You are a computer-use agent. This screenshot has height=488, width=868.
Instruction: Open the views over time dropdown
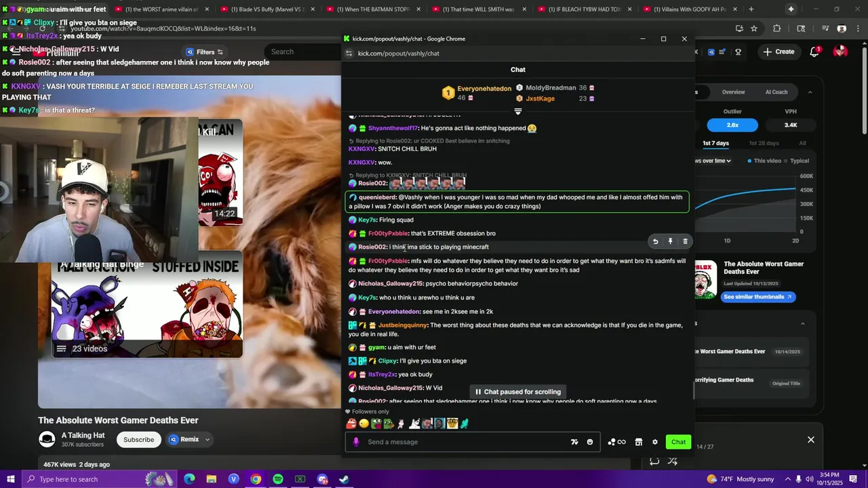[713, 161]
